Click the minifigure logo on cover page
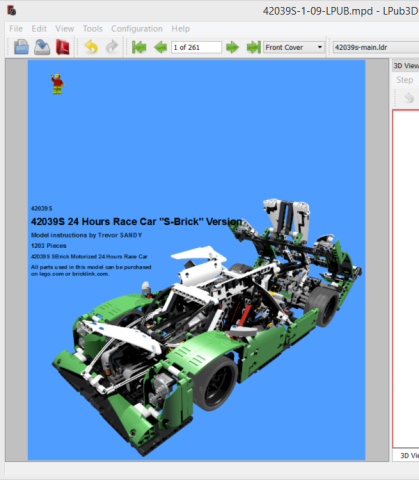Viewport: 419px width, 480px height. point(57,84)
